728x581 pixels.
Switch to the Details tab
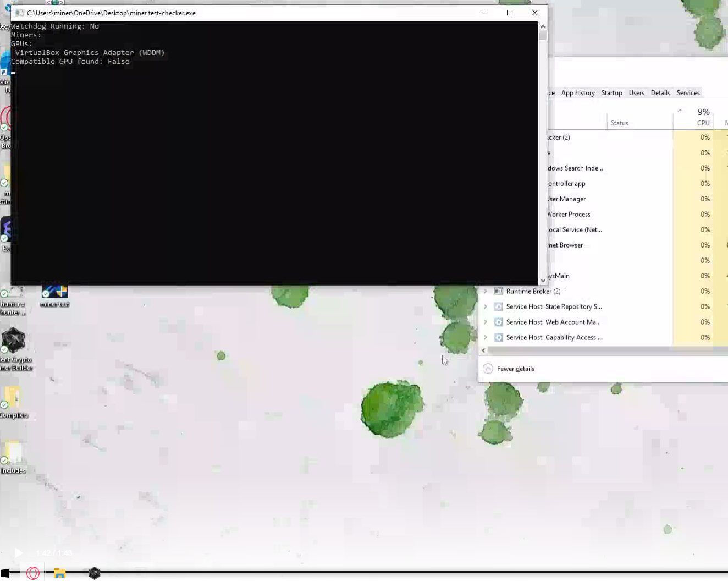[x=660, y=92]
